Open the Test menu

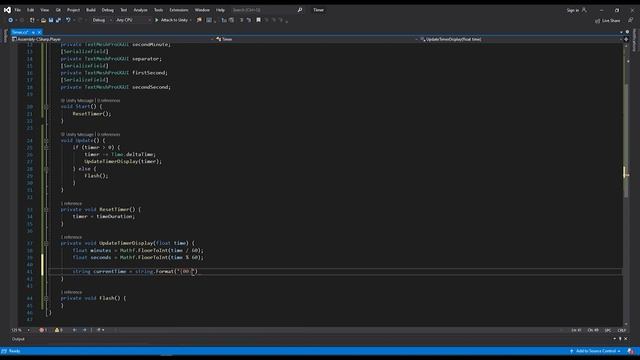(124, 10)
